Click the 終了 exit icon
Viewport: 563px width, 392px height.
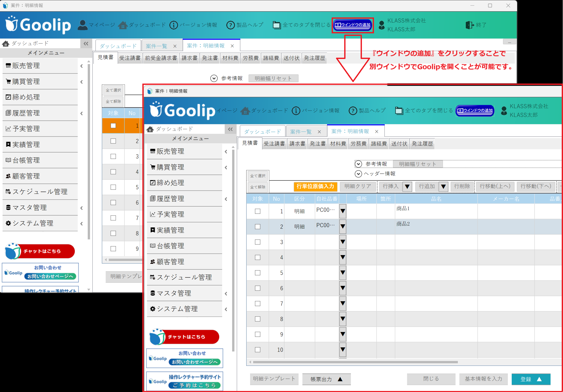click(x=470, y=25)
